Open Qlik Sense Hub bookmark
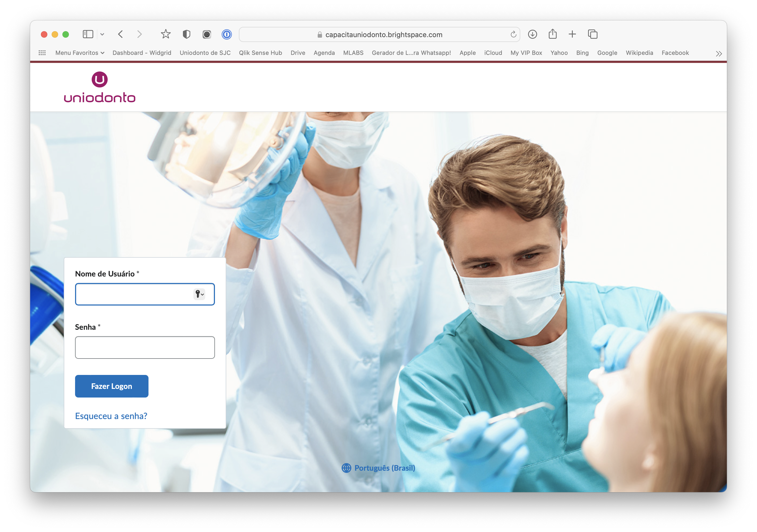This screenshot has width=757, height=532. pyautogui.click(x=260, y=53)
